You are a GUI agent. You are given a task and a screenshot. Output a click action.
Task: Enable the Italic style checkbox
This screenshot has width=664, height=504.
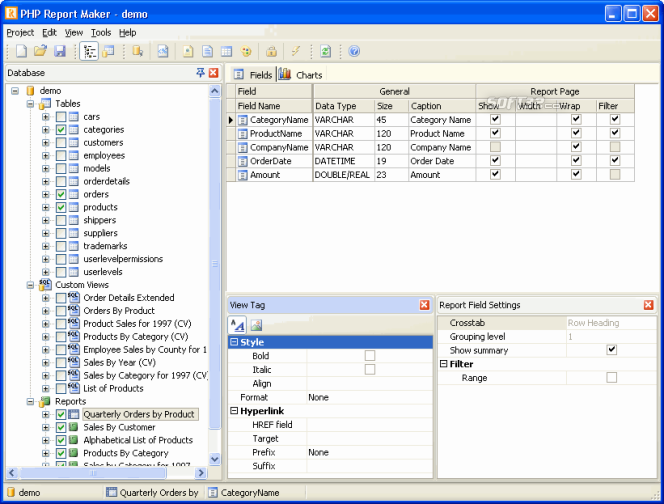(370, 369)
